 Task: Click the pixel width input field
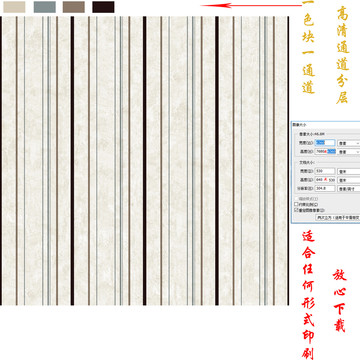tap(325, 143)
